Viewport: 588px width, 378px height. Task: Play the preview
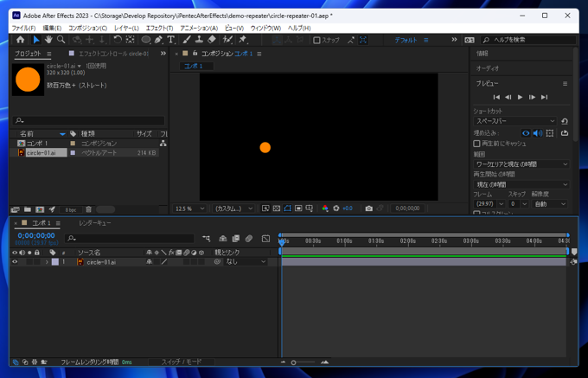point(520,97)
